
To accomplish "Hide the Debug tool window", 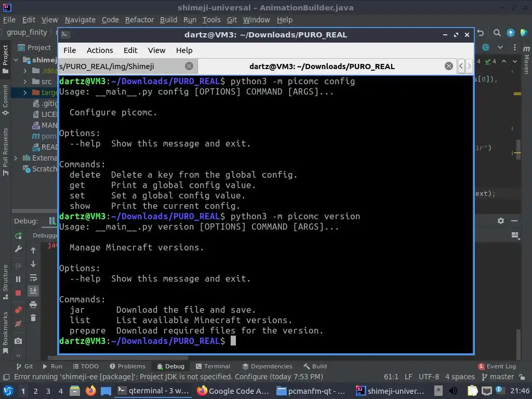I will (514, 221).
